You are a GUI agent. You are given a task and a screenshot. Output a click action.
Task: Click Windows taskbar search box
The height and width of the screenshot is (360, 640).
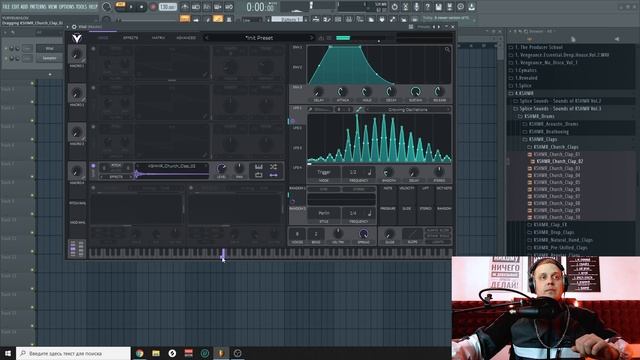pos(73,353)
